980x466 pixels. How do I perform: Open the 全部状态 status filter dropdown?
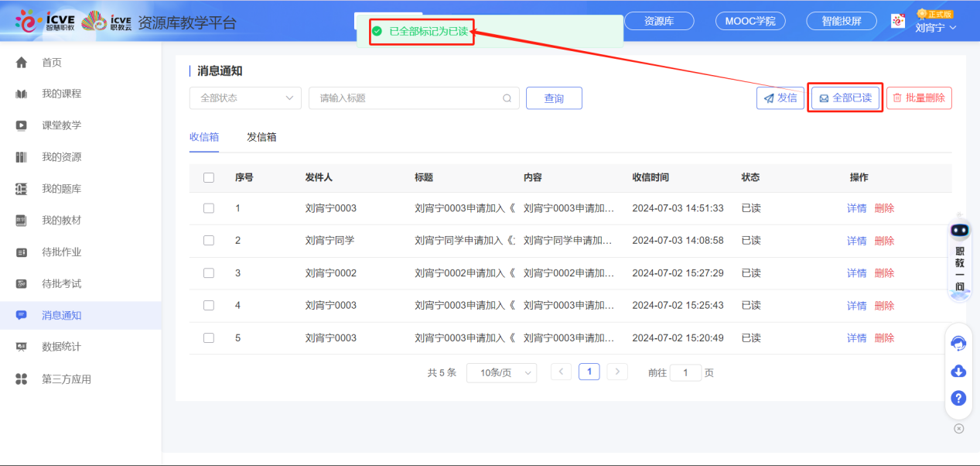(244, 98)
